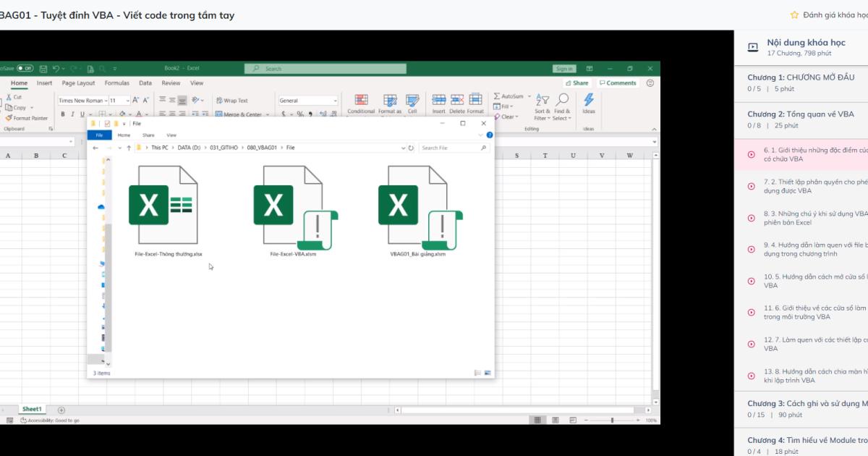Screen dimensions: 868x456
Task: Click the feedback smiley face icon
Action: [x=650, y=83]
